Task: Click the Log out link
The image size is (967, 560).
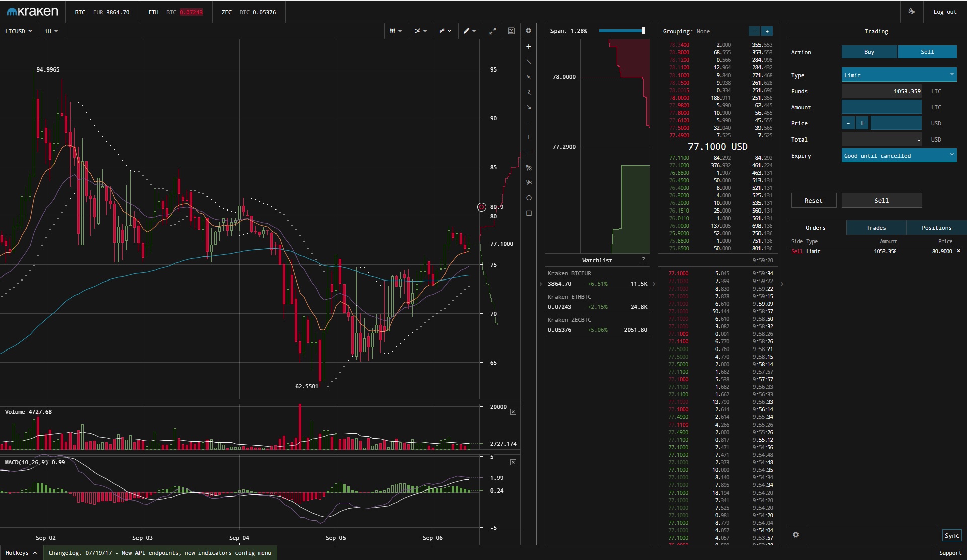Action: (945, 12)
